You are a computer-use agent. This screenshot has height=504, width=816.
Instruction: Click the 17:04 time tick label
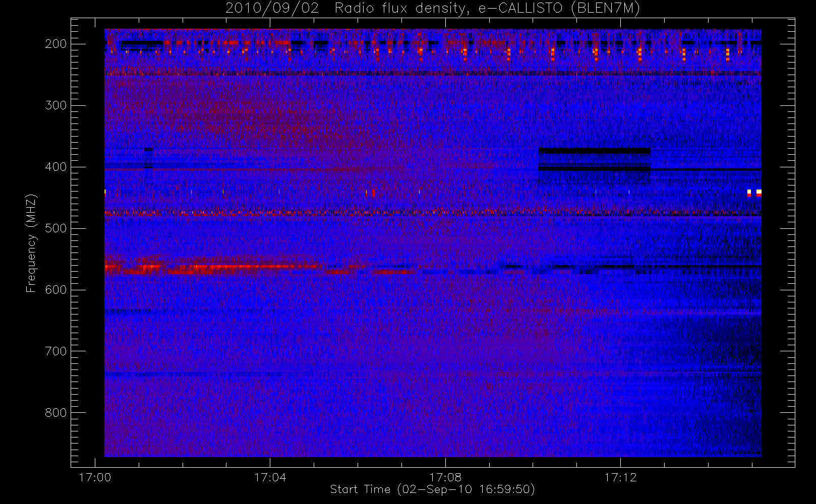(270, 477)
